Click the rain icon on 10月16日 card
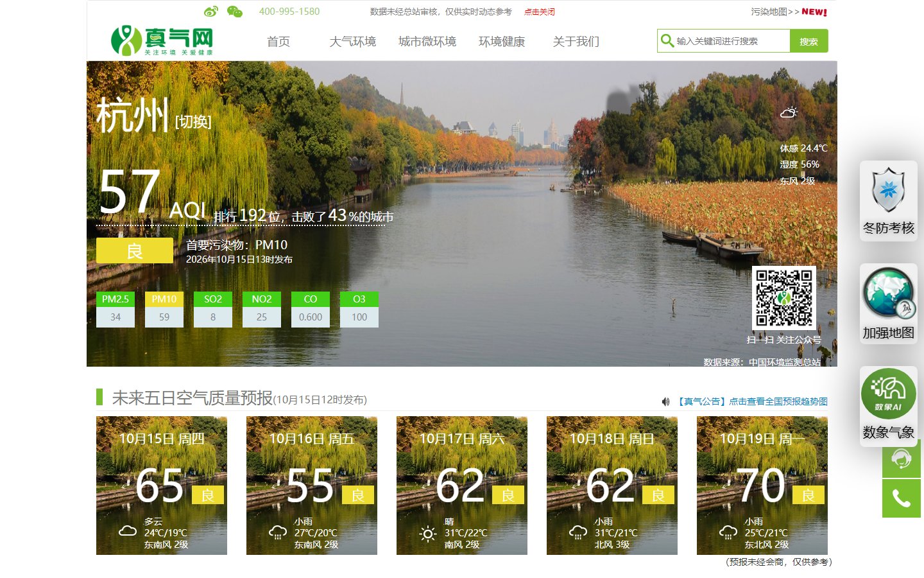The image size is (924, 578). [278, 532]
